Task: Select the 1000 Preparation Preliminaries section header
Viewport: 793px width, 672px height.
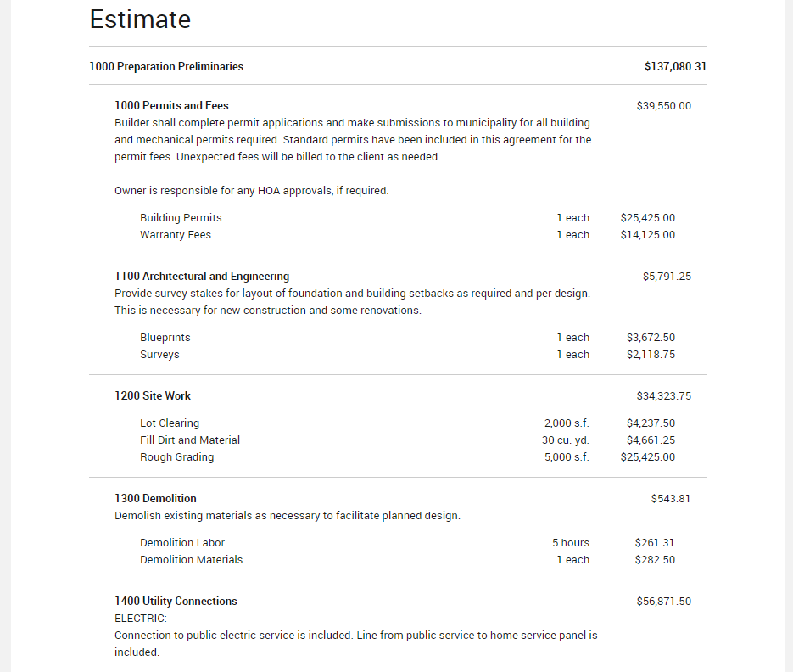Action: [x=166, y=66]
